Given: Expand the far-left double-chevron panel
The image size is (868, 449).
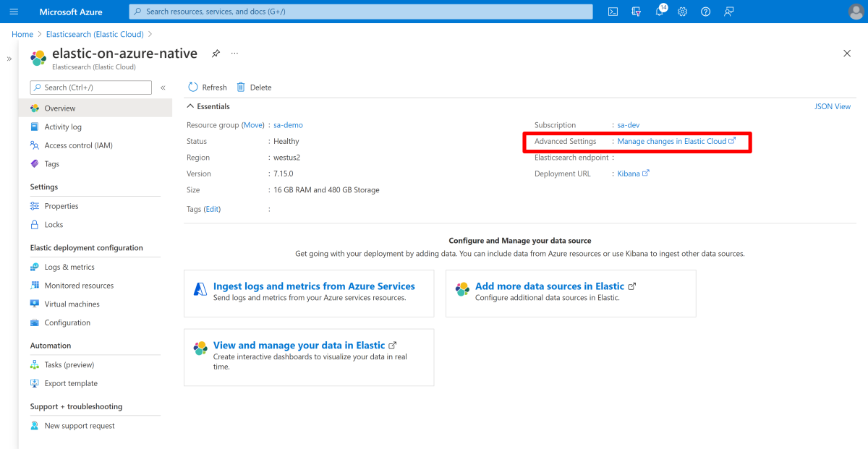Looking at the screenshot, I should point(9,59).
